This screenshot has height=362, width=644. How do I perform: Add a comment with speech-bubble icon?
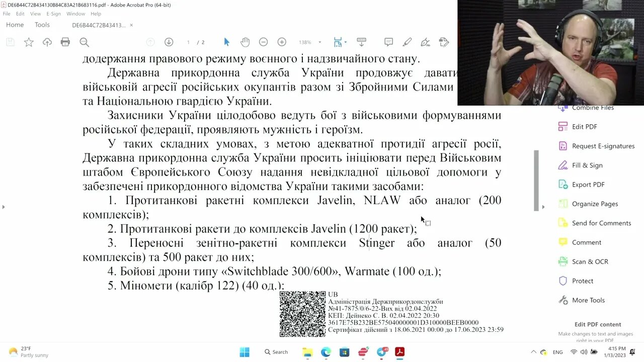click(x=388, y=42)
